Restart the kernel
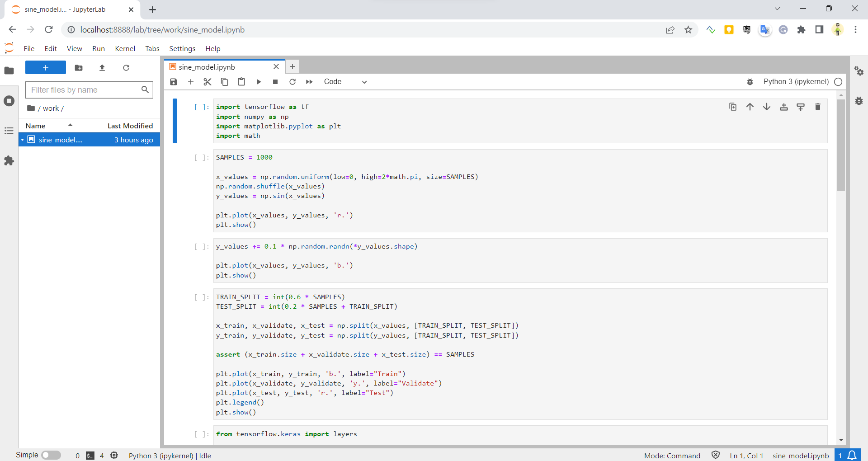The width and height of the screenshot is (868, 461). click(292, 82)
